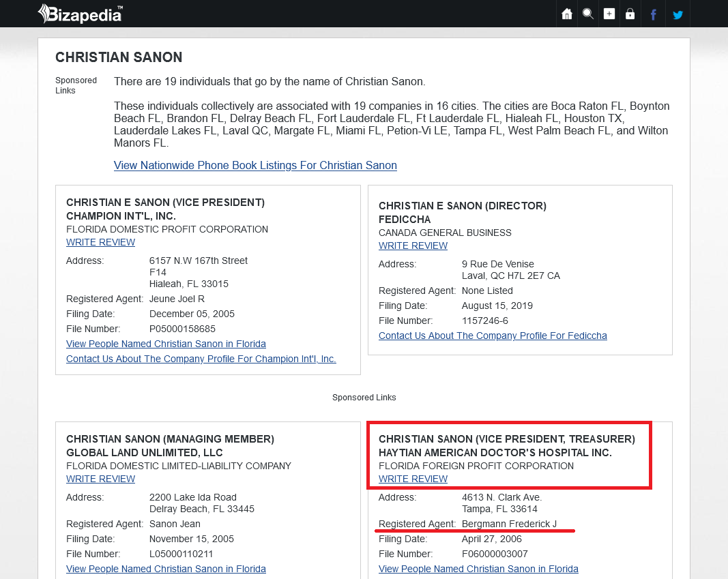Click registered agent 'Jeune Joel R'
This screenshot has height=579, width=728.
click(x=177, y=299)
